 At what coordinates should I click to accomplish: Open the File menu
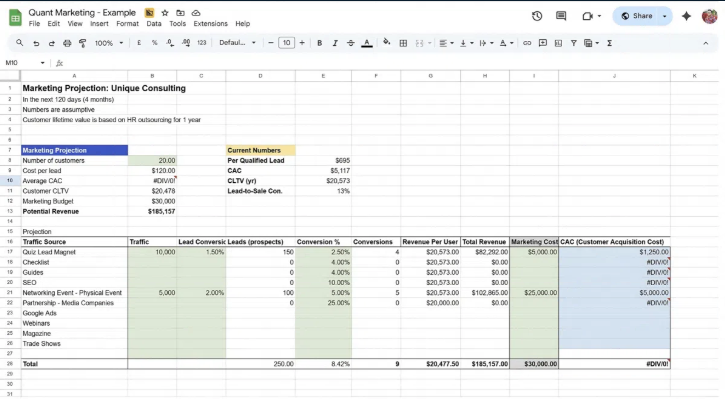click(34, 24)
